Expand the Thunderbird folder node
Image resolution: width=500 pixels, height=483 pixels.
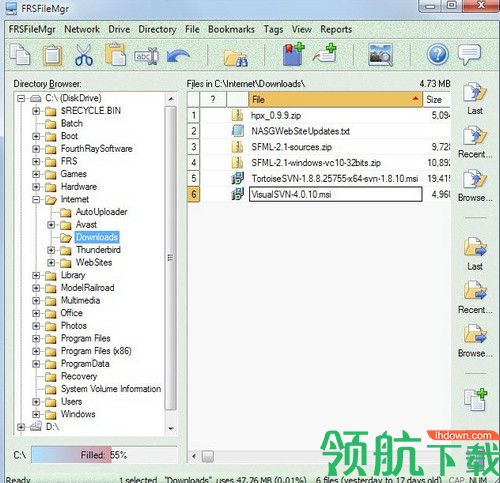click(51, 250)
